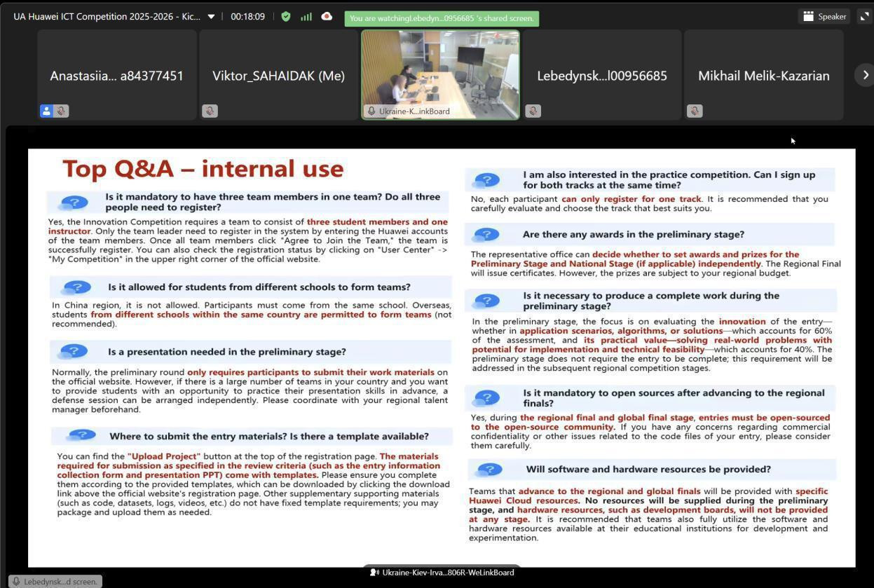Click Anastasiia's host badge icon

[x=46, y=111]
